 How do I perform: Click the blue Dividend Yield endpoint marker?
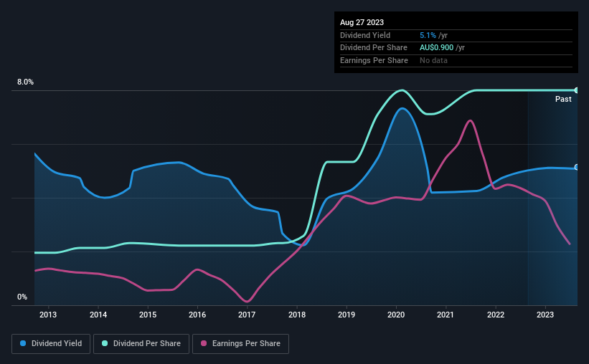pos(577,168)
